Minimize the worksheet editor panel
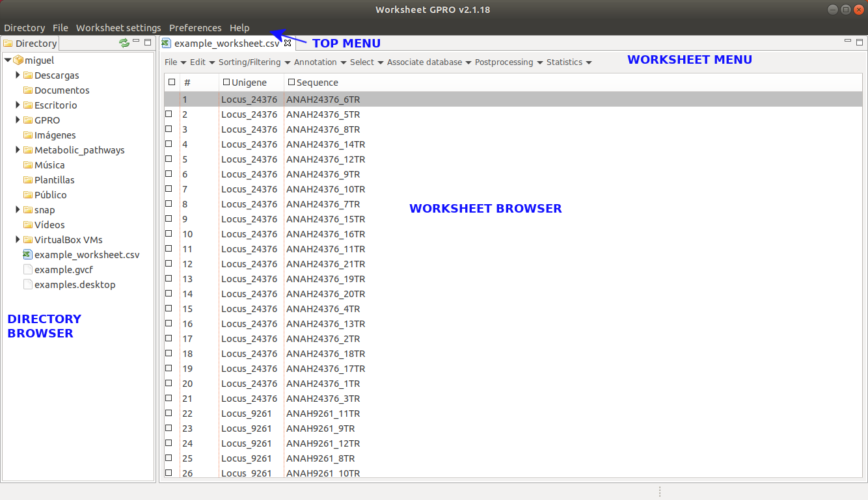This screenshot has height=500, width=868. [848, 42]
